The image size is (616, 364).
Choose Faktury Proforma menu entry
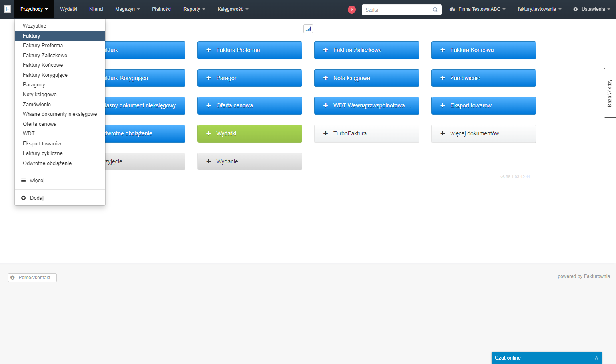60,46
